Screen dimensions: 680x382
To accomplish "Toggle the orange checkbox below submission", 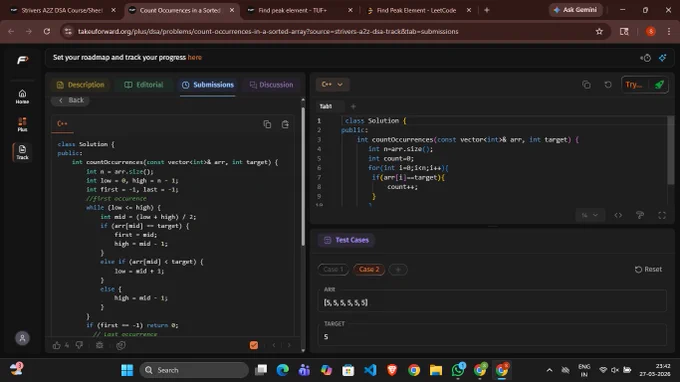I will coord(254,345).
